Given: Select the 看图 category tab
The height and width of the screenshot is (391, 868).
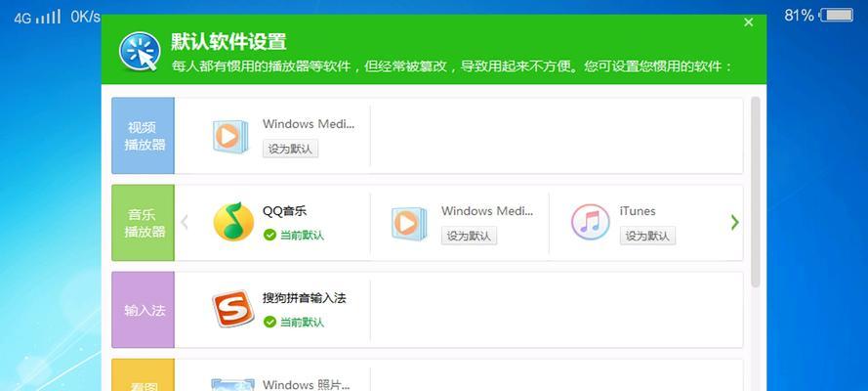Looking at the screenshot, I should [144, 375].
